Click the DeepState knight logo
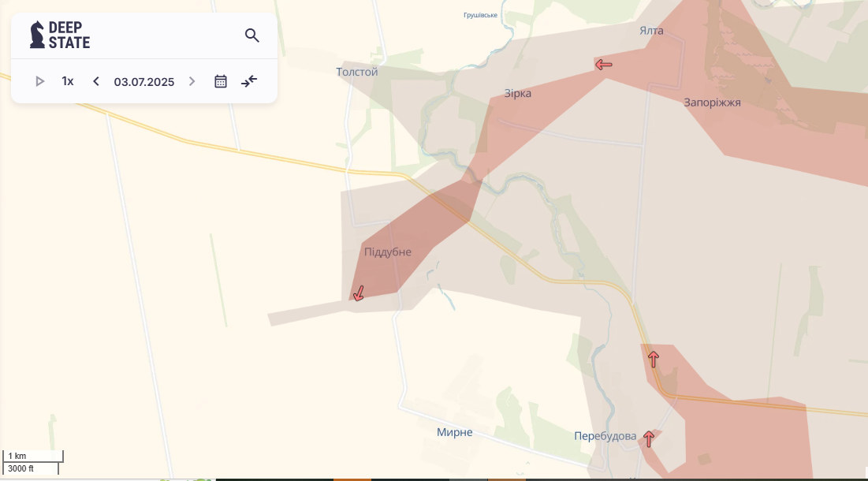 (37, 35)
